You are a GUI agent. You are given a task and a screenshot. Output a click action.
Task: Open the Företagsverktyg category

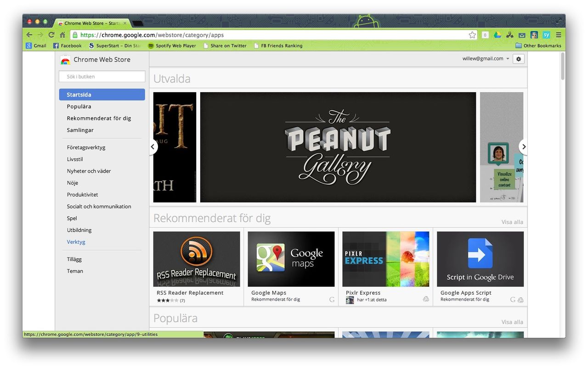[x=86, y=148]
